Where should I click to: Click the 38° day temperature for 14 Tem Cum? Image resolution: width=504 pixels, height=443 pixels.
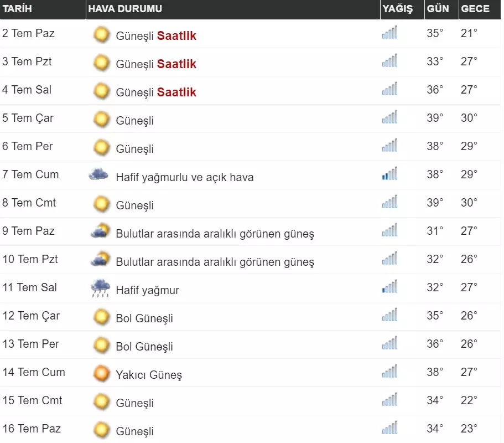click(x=435, y=372)
